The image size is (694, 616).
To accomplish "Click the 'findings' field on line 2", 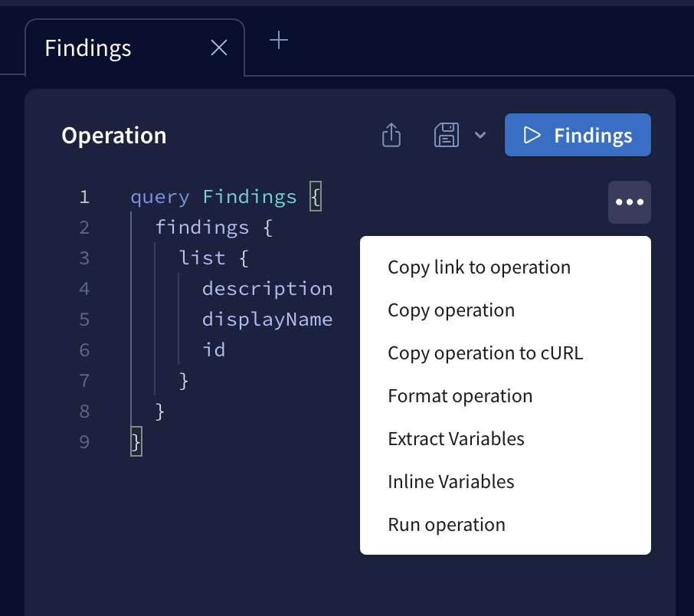I will [x=201, y=228].
